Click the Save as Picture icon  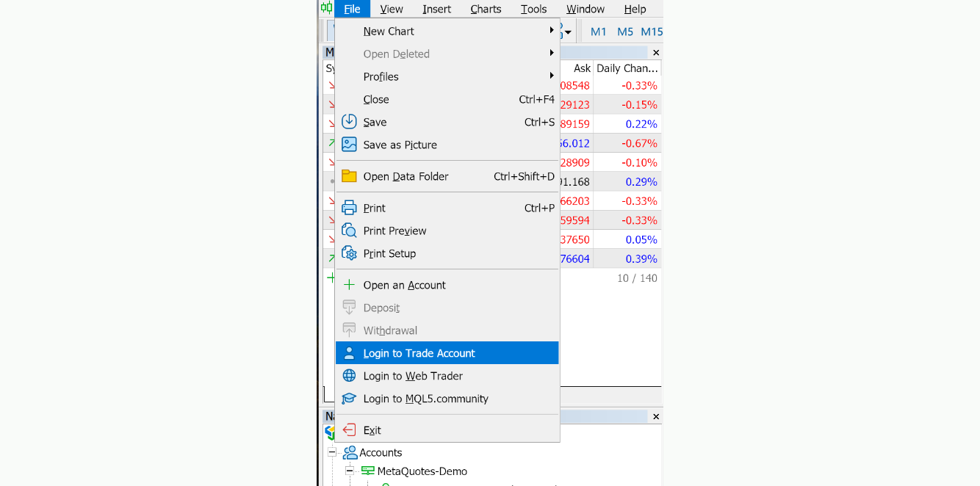pos(349,145)
